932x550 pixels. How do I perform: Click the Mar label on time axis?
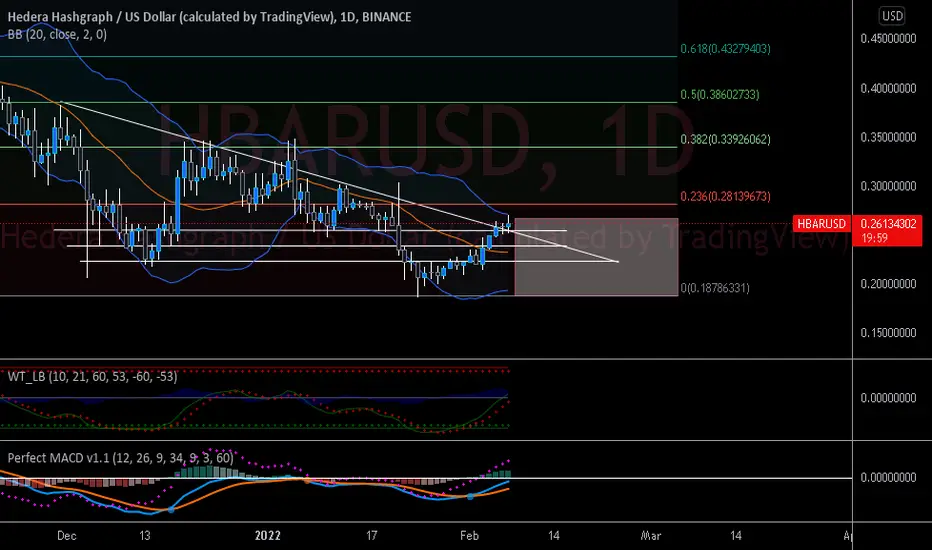(651, 536)
